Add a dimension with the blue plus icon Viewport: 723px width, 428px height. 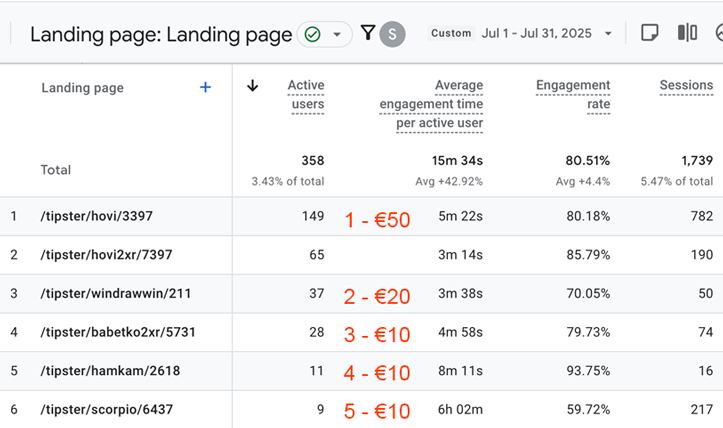pos(205,87)
